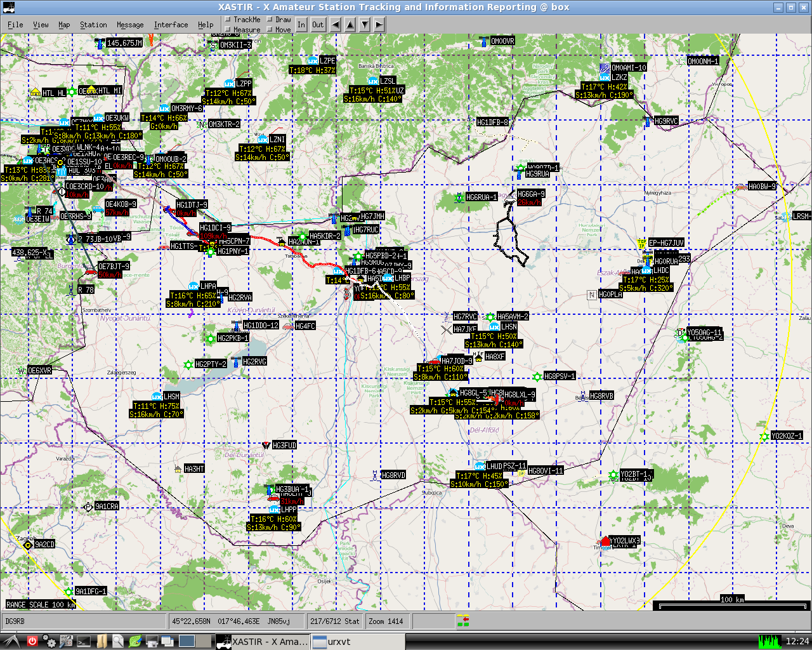Open the Station menu

(x=93, y=25)
